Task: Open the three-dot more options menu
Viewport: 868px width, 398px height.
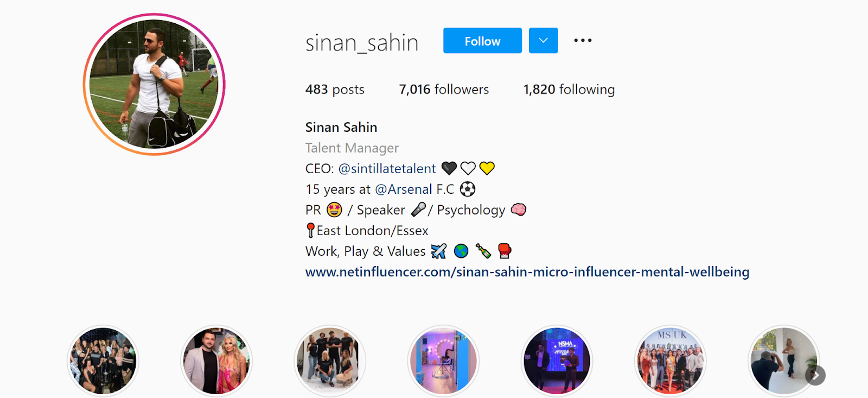Action: point(583,40)
